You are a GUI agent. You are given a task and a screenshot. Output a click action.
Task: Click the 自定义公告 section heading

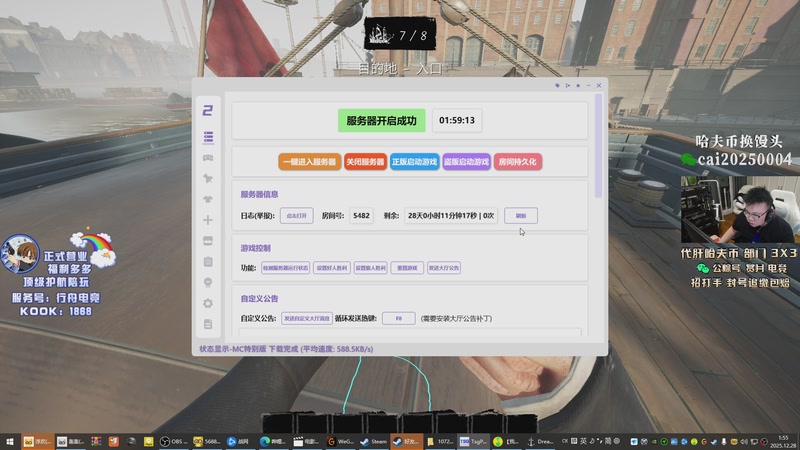tap(260, 298)
